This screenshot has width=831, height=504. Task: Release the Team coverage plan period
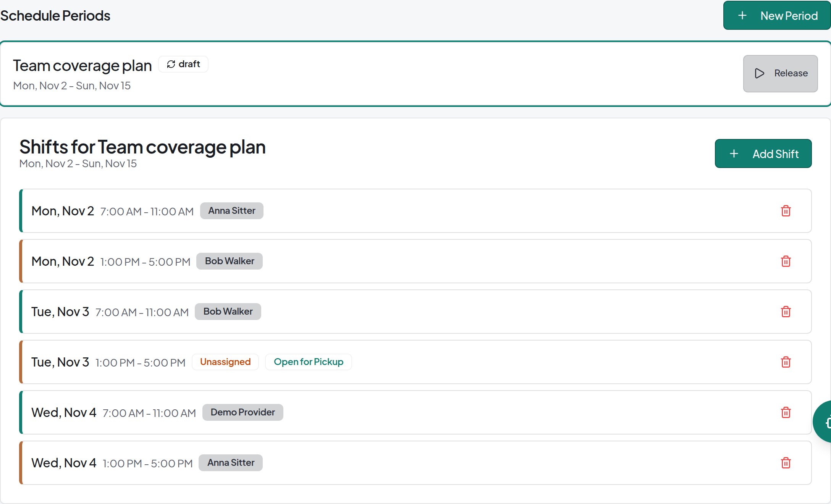point(780,73)
